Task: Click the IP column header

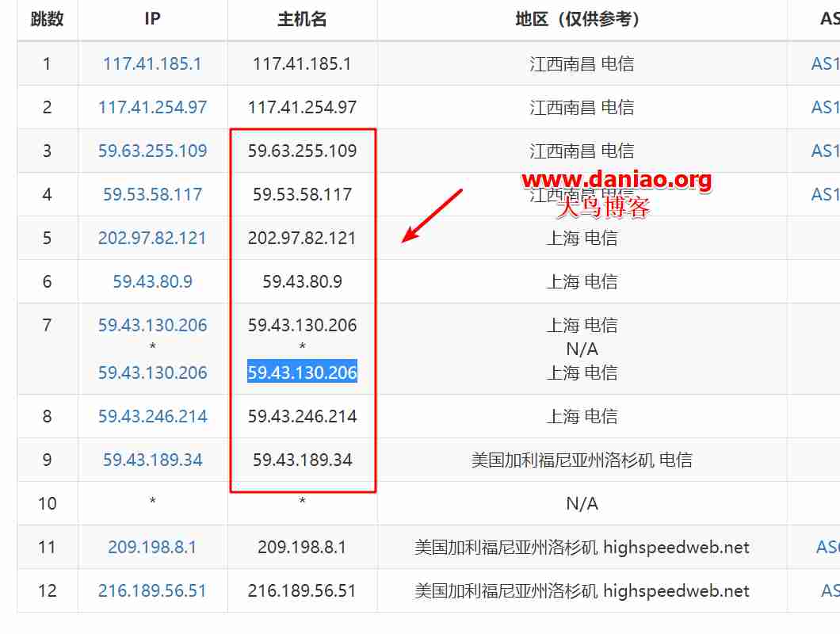Action: coord(152,19)
